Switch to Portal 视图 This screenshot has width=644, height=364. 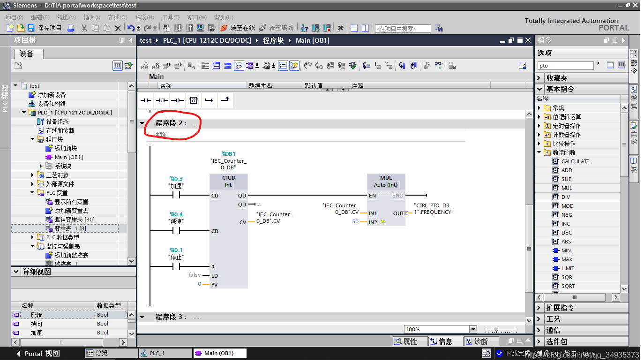[x=37, y=354]
